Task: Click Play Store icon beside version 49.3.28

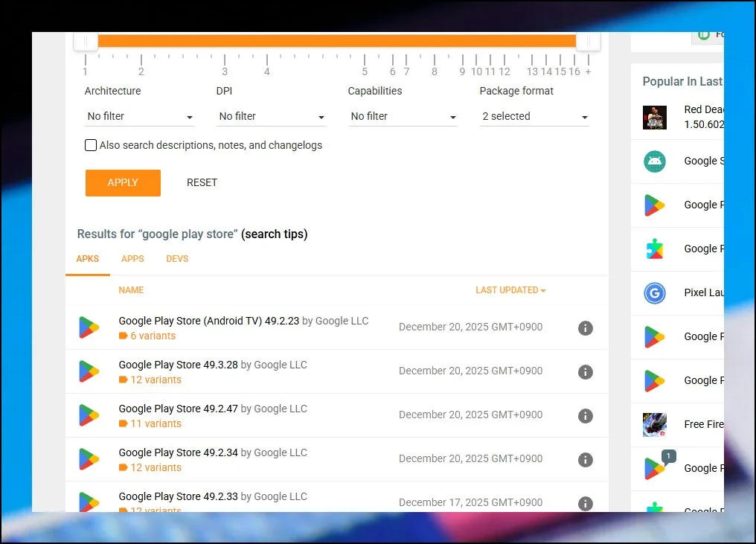Action: pyautogui.click(x=89, y=372)
